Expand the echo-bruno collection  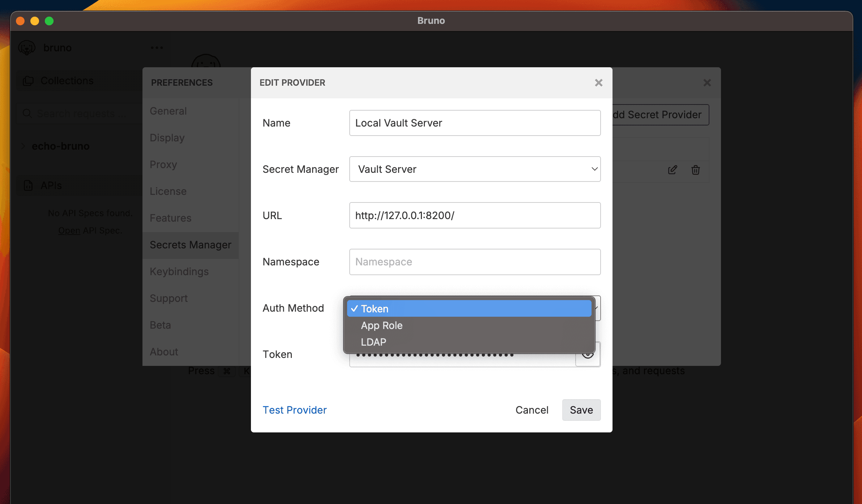pos(24,146)
